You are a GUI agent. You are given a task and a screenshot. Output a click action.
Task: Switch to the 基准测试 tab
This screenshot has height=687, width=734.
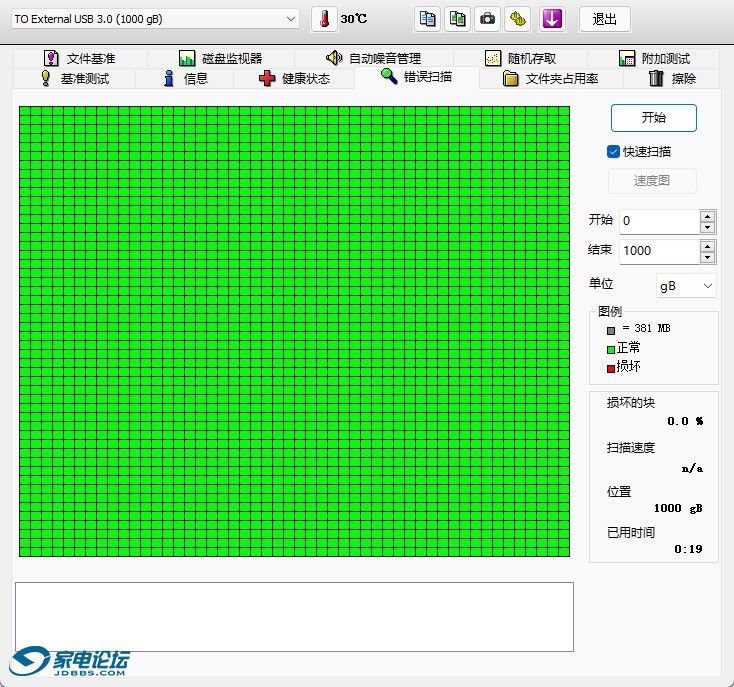point(74,78)
